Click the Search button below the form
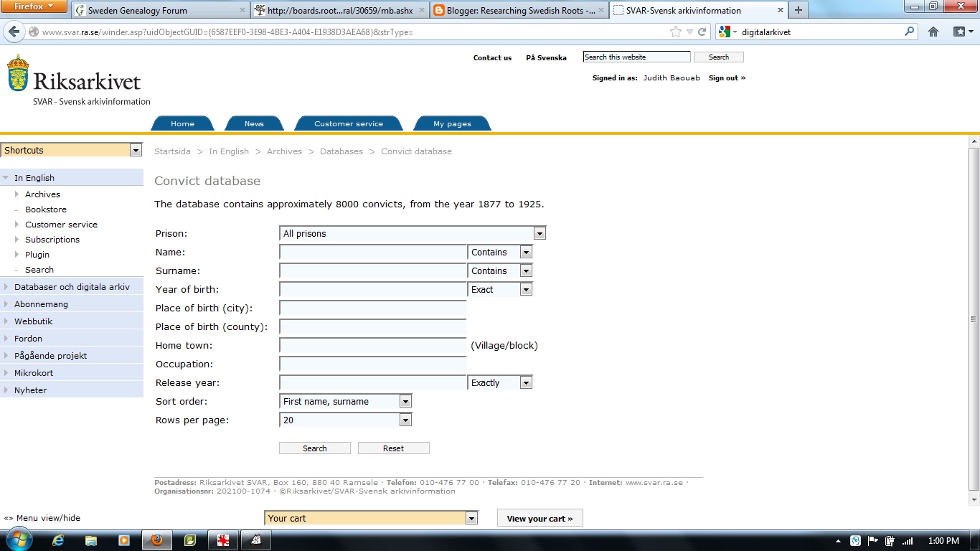This screenshot has width=980, height=551. click(x=314, y=448)
